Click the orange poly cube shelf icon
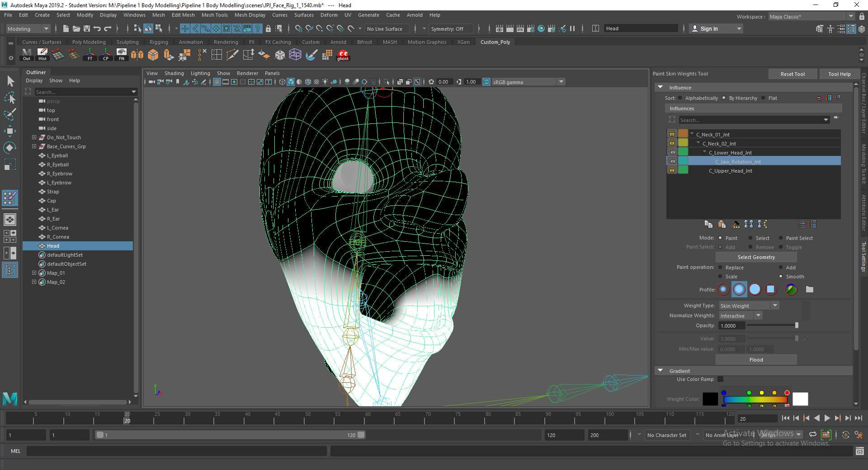 point(153,55)
